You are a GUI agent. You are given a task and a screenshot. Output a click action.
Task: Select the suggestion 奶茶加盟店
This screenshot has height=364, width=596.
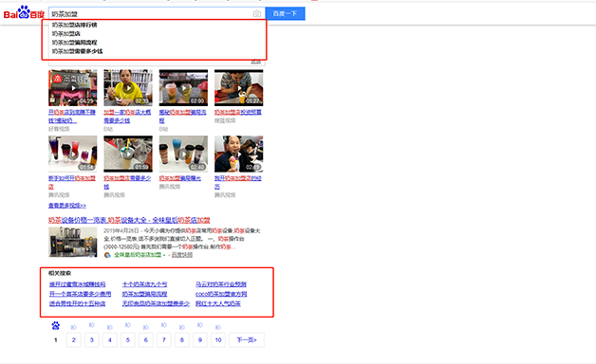66,33
